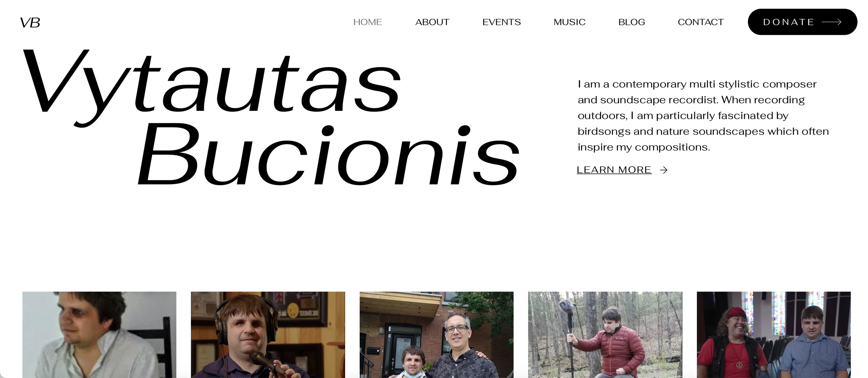This screenshot has height=378, width=868.
Task: Click the fuzzy boom microphone in forest photo
Action: pos(567,307)
